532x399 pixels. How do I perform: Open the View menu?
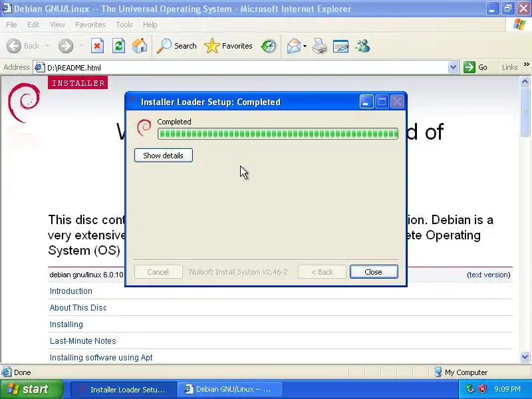57,25
